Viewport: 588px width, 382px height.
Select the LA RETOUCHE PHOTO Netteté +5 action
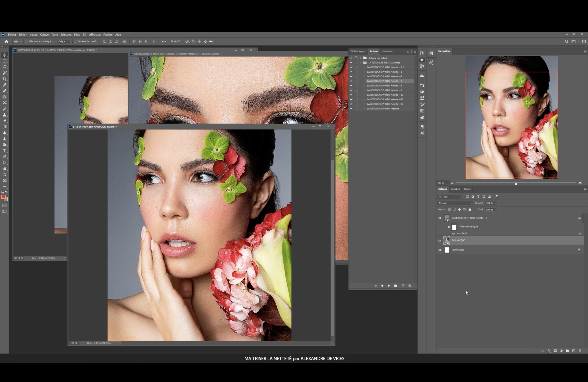[384, 90]
